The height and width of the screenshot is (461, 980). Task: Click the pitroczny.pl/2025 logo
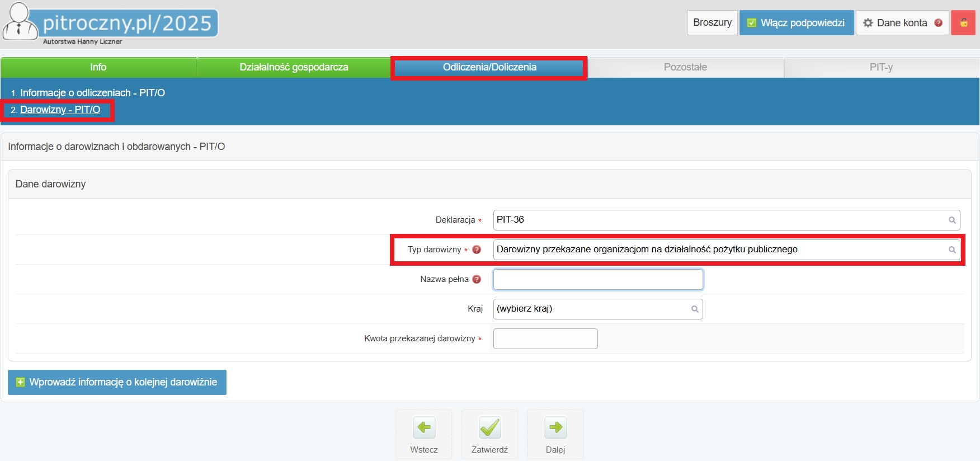click(x=111, y=24)
